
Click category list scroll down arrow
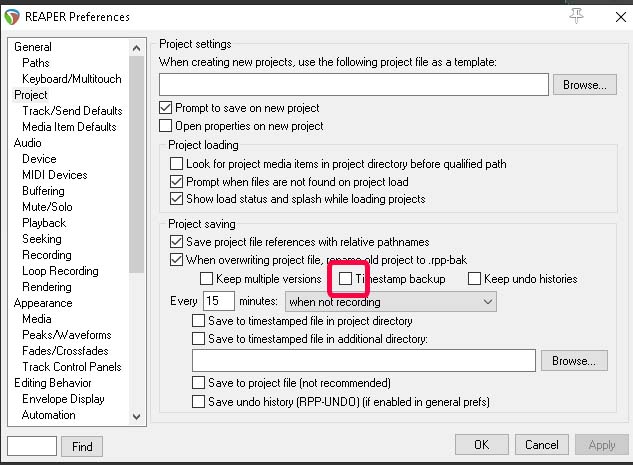click(x=136, y=416)
